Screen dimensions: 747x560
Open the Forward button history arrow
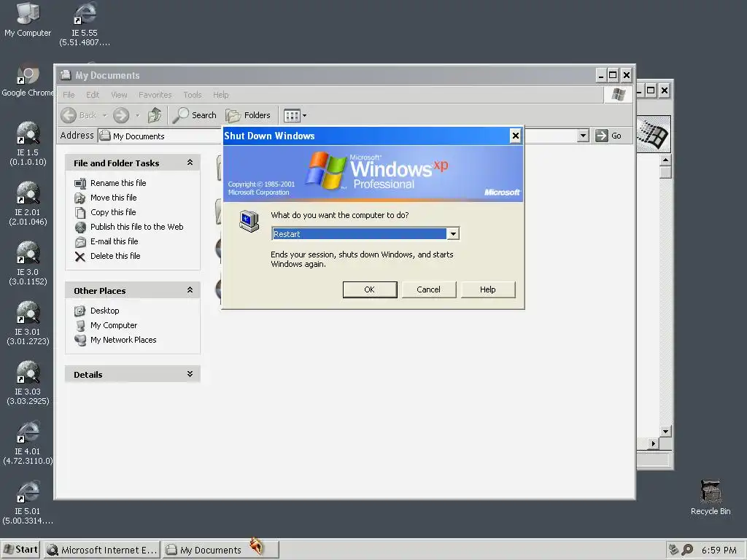(138, 115)
